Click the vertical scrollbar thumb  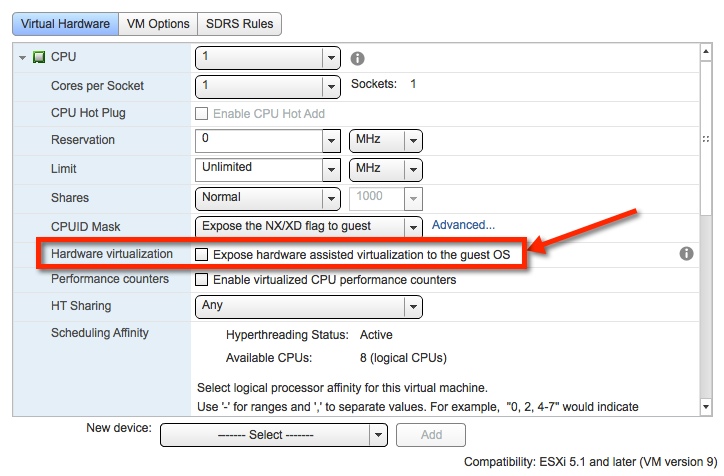(x=706, y=138)
